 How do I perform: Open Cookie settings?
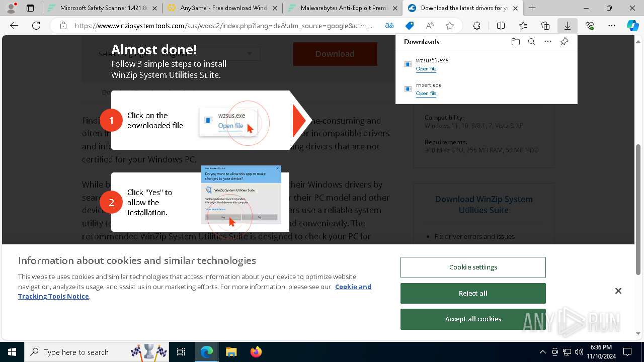click(473, 267)
